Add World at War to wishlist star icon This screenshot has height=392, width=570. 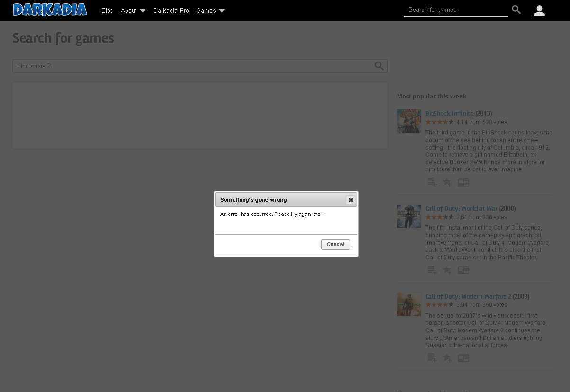pyautogui.click(x=447, y=270)
